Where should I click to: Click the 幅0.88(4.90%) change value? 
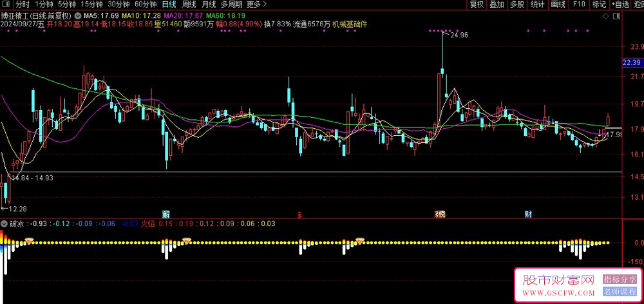(x=239, y=24)
